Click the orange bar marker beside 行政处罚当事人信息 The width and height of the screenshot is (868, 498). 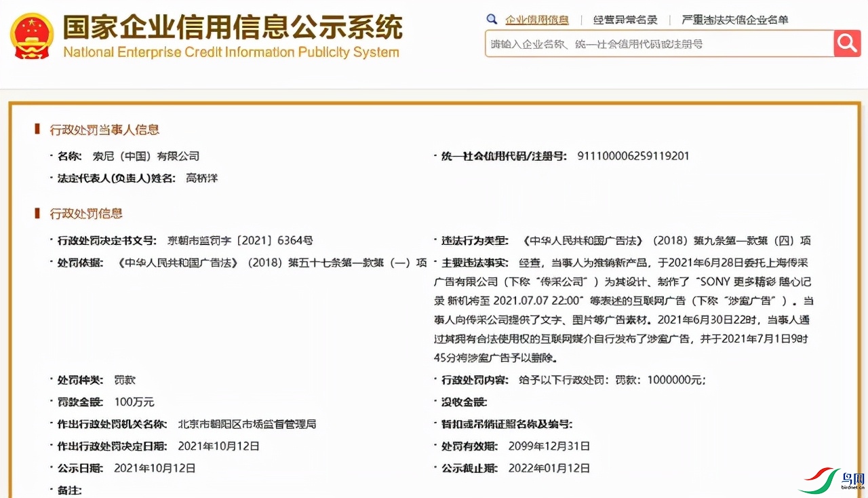click(x=38, y=130)
